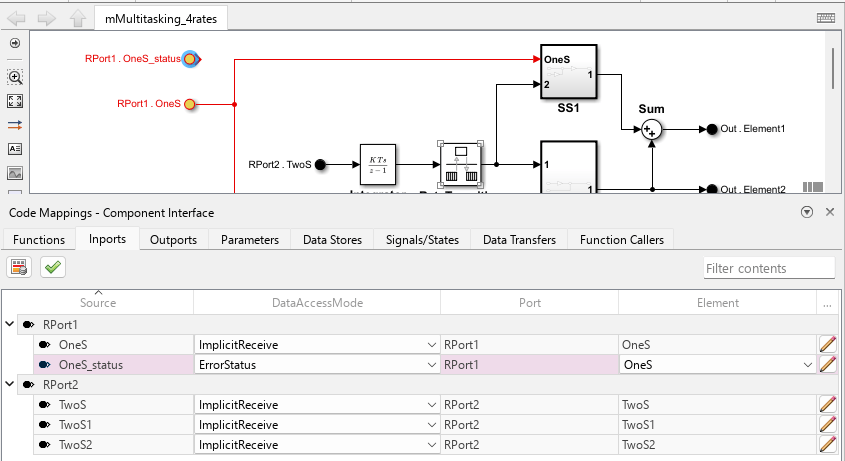The height and width of the screenshot is (461, 845).
Task: Open column options ellipsis in table header
Action: [x=827, y=304]
